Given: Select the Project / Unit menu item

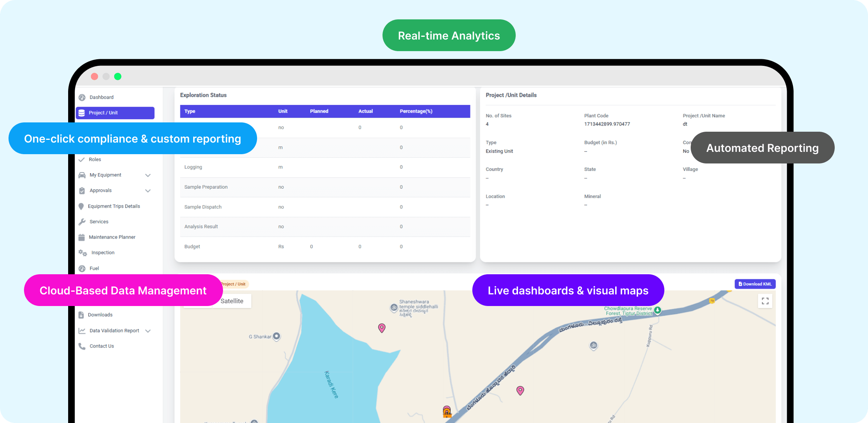Looking at the screenshot, I should pos(115,113).
